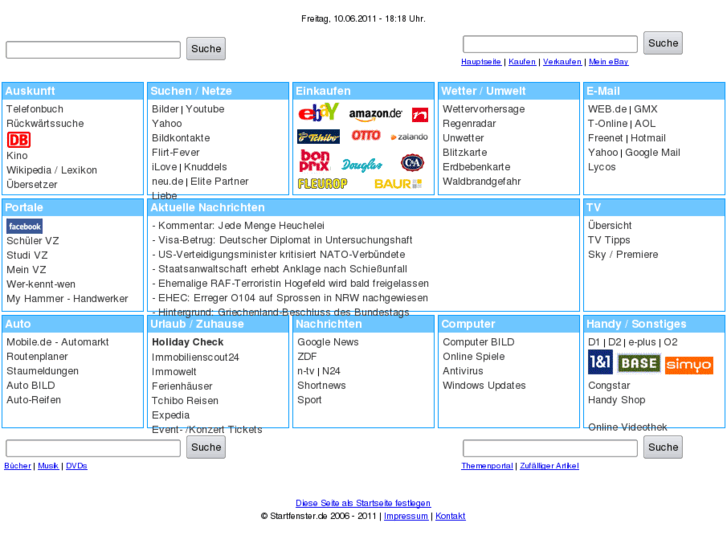Open the Kontakt link

coord(450,516)
